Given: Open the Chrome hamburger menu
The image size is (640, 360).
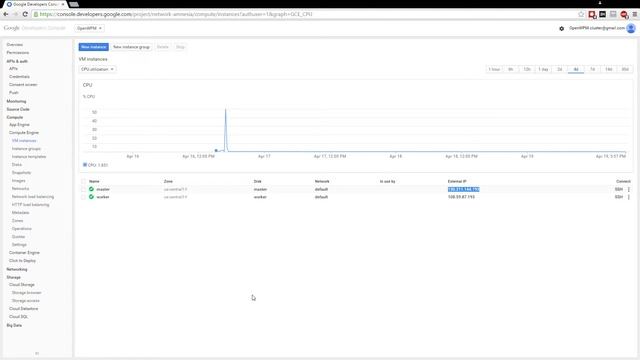Looking at the screenshot, I should click(634, 14).
